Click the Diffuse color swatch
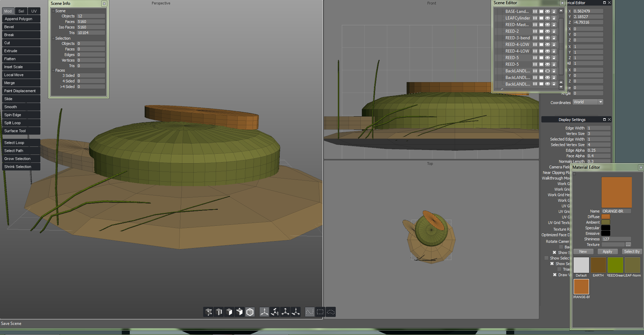 pyautogui.click(x=606, y=217)
